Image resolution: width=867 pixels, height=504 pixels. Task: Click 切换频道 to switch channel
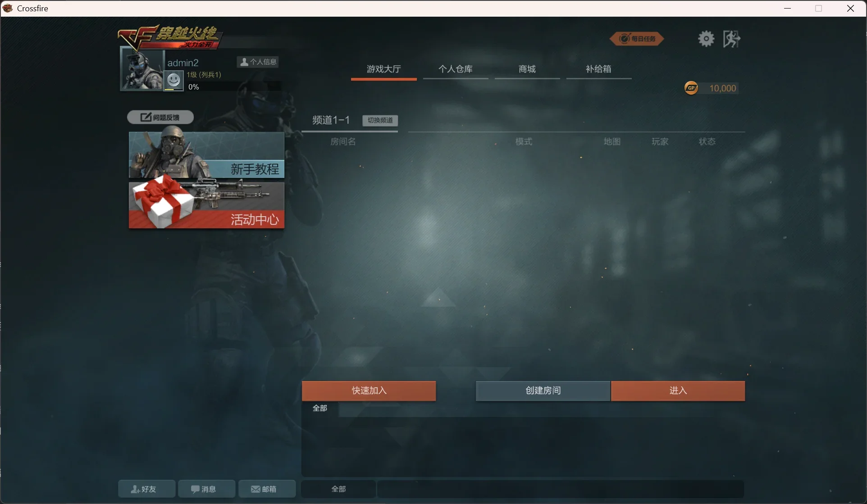(380, 120)
